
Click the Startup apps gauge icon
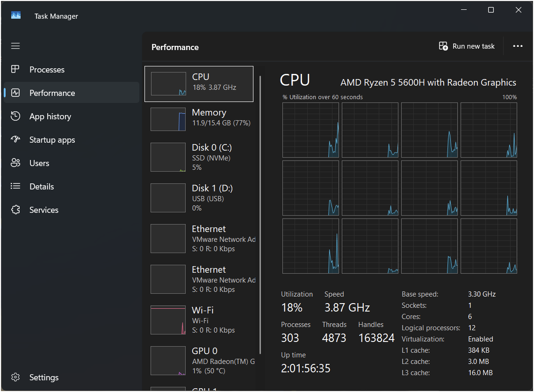click(x=15, y=139)
